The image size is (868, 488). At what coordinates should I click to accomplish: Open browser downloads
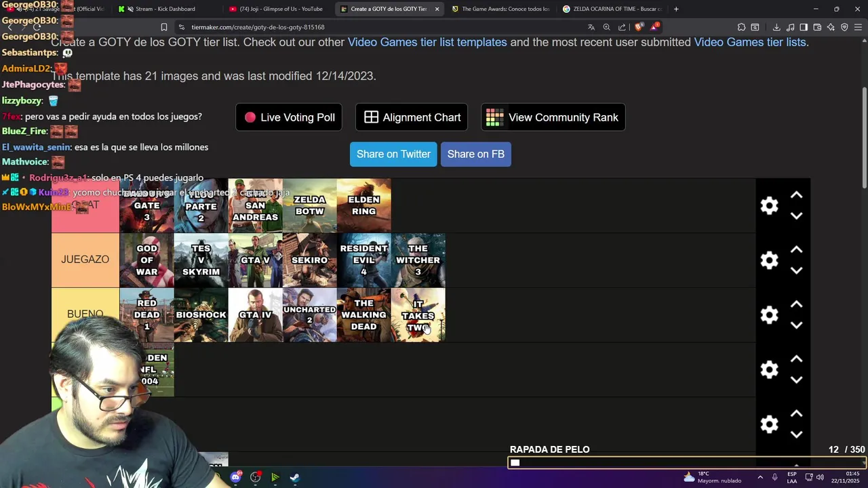click(x=776, y=27)
